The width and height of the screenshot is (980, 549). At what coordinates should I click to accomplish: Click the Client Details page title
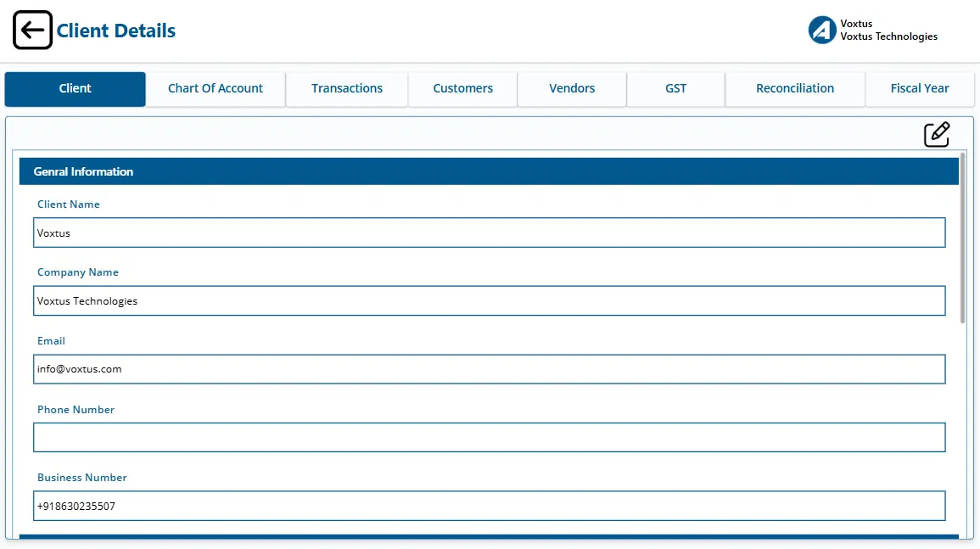(x=116, y=31)
